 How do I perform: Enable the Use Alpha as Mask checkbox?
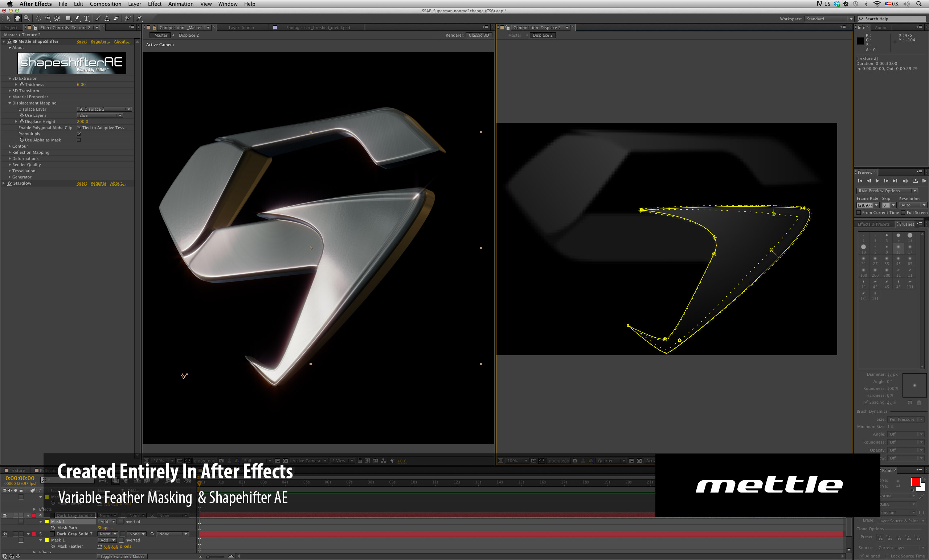tap(79, 140)
